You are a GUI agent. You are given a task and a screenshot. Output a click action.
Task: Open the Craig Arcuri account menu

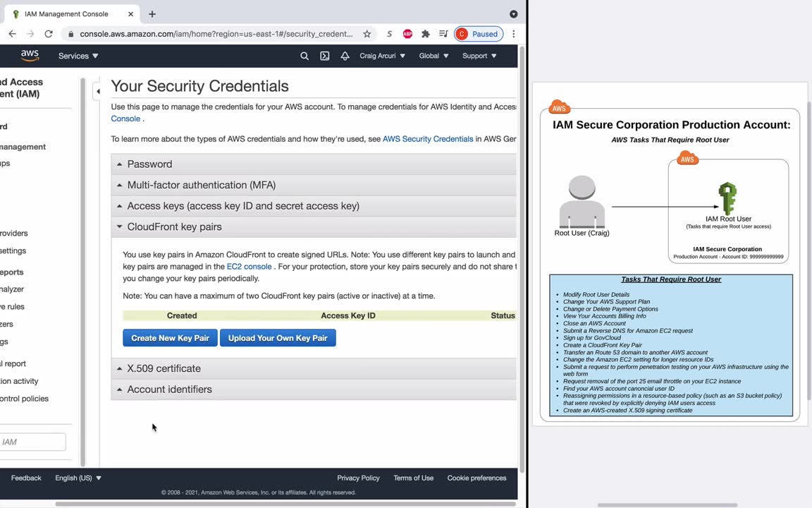[x=382, y=56]
